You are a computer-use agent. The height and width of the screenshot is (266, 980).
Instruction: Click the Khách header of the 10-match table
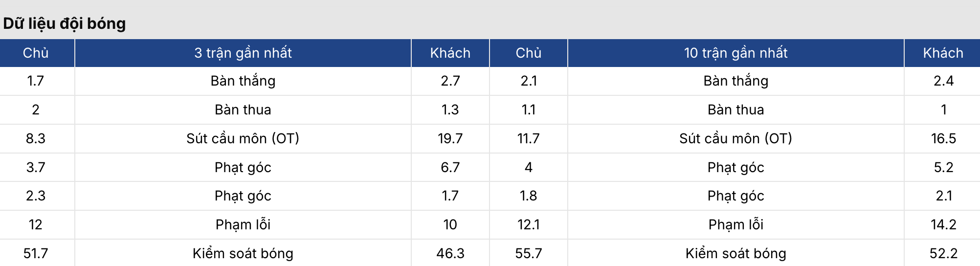coord(943,53)
